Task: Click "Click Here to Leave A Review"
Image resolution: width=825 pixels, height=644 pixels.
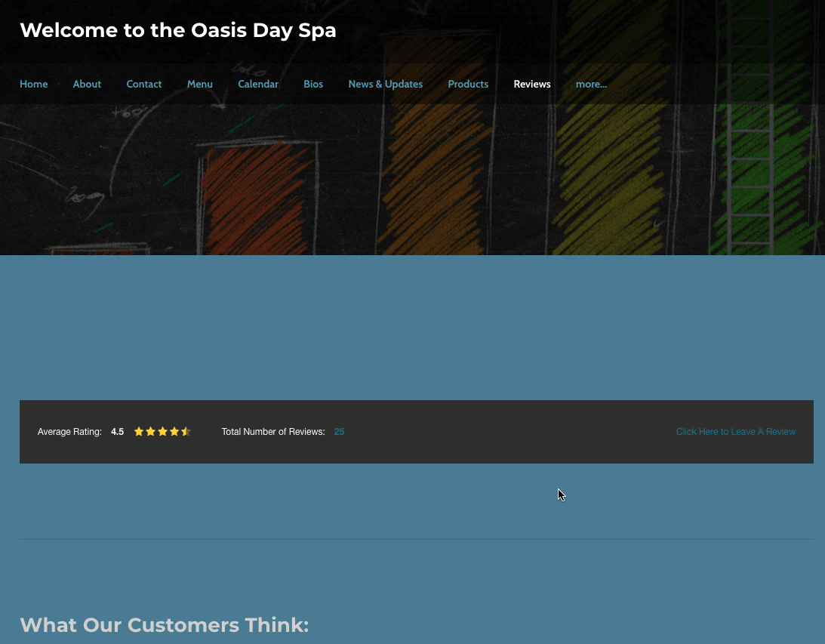Action: click(736, 431)
